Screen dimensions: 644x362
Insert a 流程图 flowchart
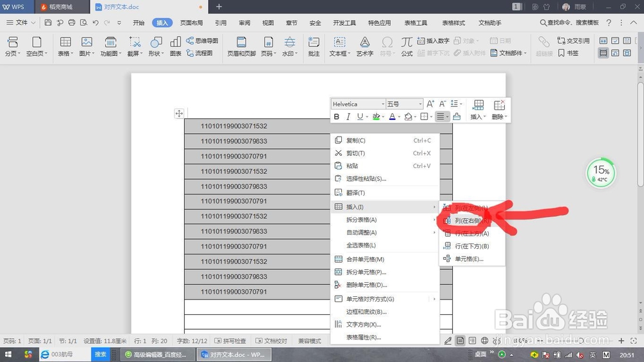click(x=200, y=53)
